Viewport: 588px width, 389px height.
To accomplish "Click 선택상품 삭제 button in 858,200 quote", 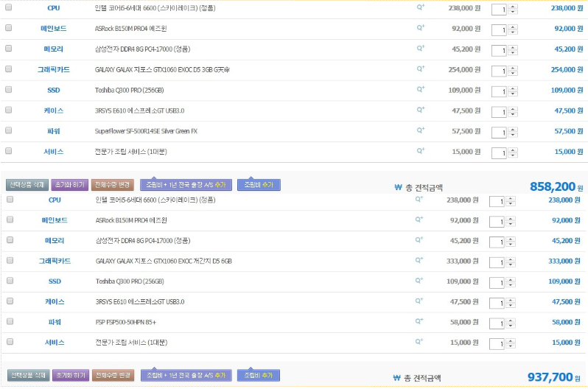I will tap(27, 185).
